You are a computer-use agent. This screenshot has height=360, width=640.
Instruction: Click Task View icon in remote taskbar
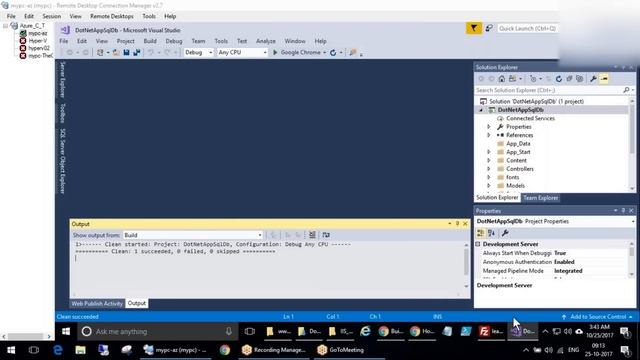pos(249,331)
